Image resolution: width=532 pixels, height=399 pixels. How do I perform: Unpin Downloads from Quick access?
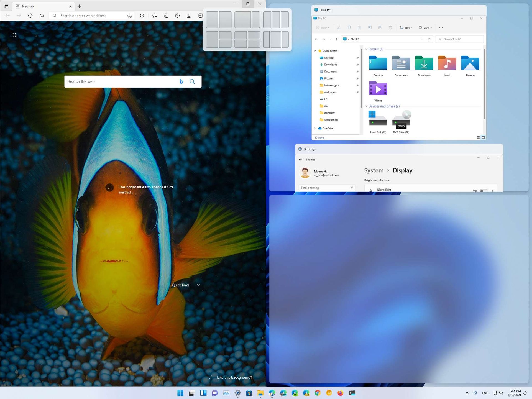click(357, 65)
